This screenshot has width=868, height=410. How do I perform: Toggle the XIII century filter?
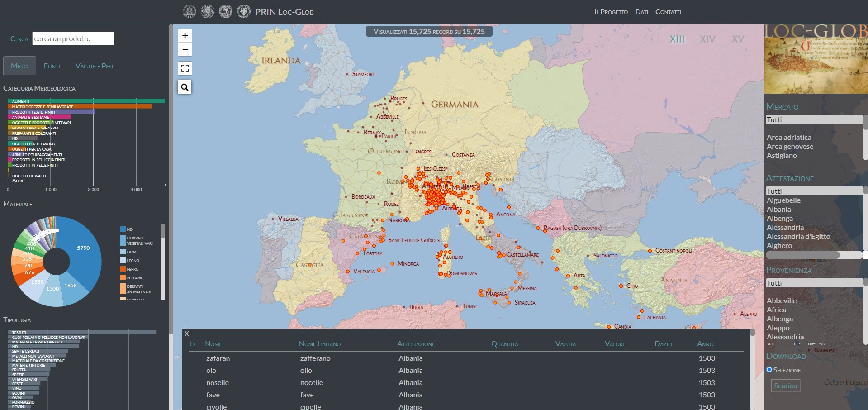[677, 39]
